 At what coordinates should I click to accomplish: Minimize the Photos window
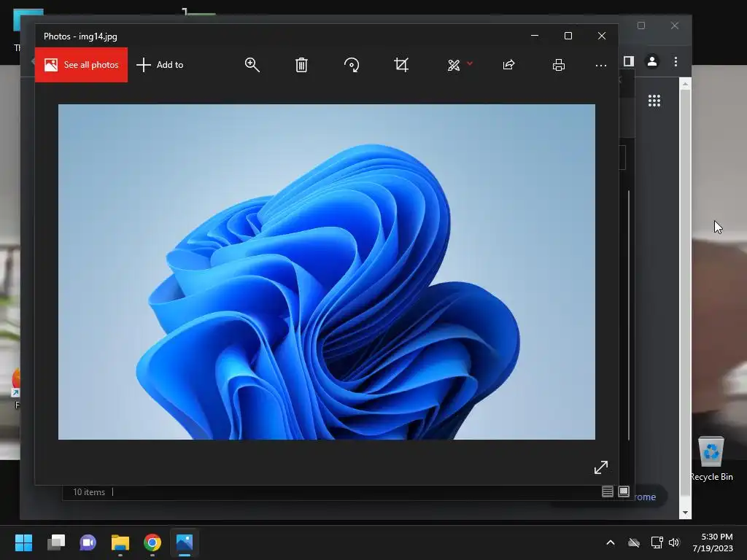pos(535,36)
